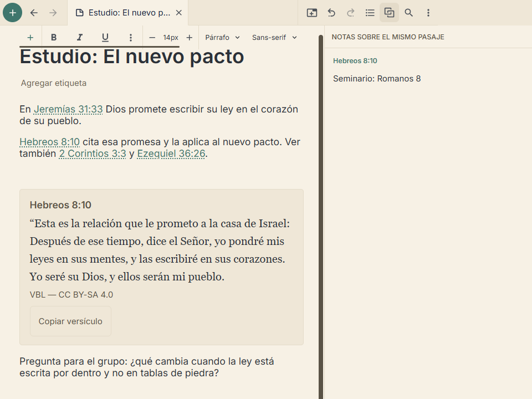Open search with the magnifier icon
This screenshot has width=532, height=399.
coord(408,13)
